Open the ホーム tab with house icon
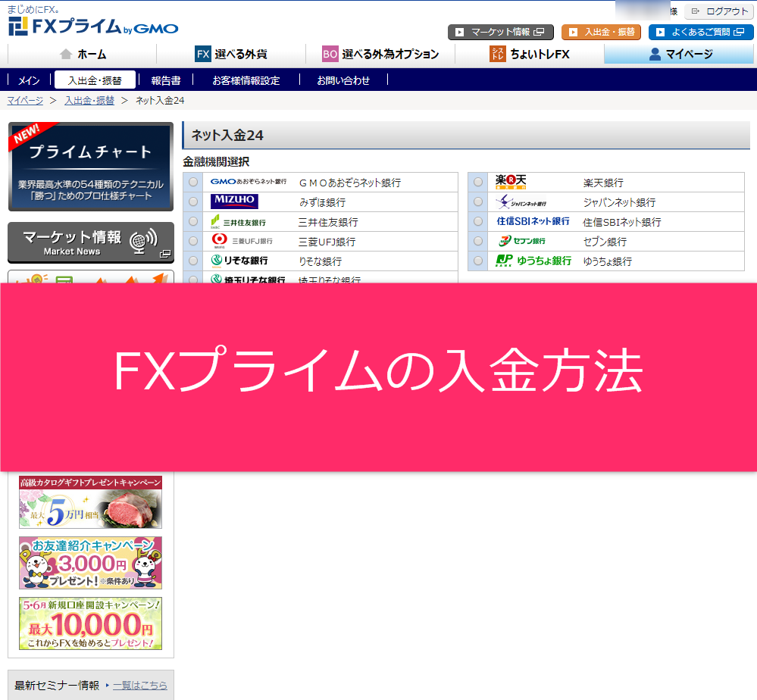The width and height of the screenshot is (757, 700). [x=83, y=54]
